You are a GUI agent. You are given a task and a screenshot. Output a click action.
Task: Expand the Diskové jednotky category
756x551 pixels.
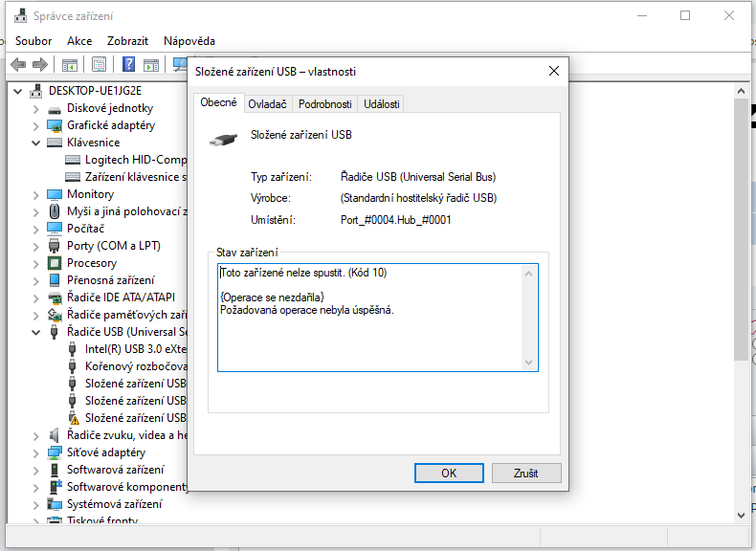pyautogui.click(x=36, y=108)
